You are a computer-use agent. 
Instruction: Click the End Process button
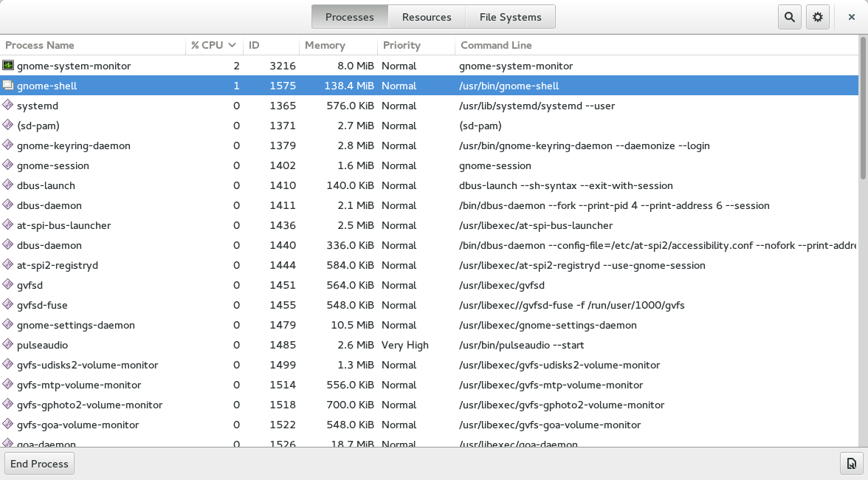[x=38, y=463]
